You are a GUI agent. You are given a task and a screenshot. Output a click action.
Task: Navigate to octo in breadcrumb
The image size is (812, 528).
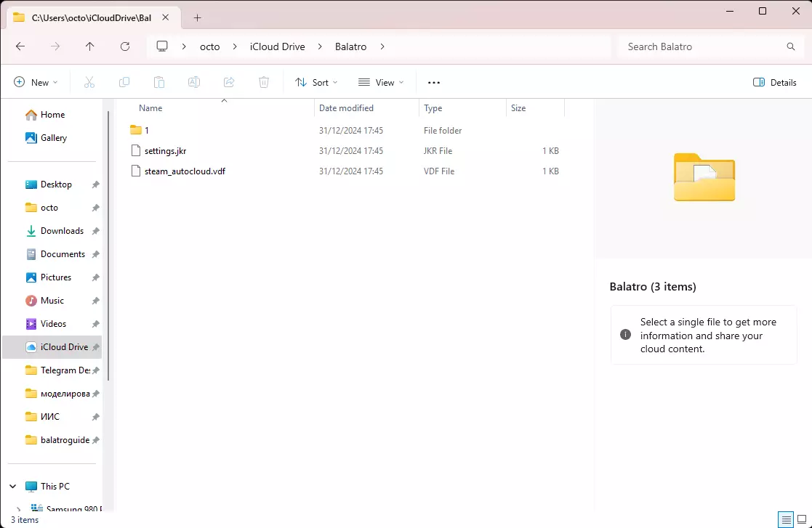point(210,46)
